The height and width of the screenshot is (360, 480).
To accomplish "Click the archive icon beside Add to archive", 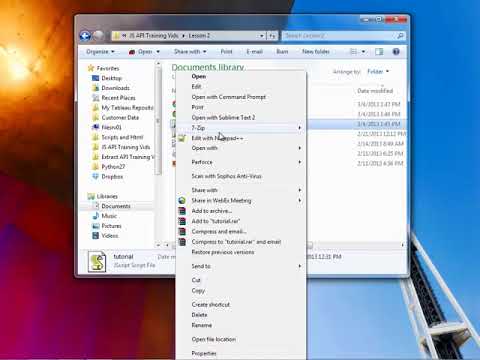I will point(182,211).
